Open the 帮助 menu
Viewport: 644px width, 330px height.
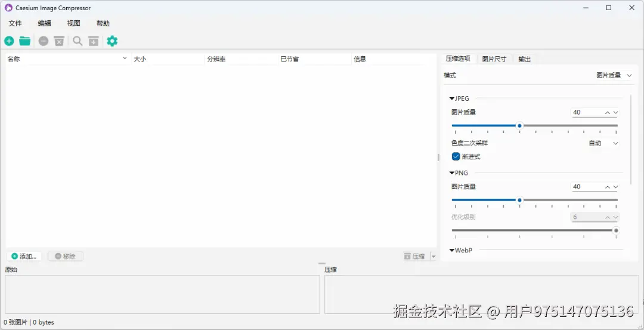point(103,23)
